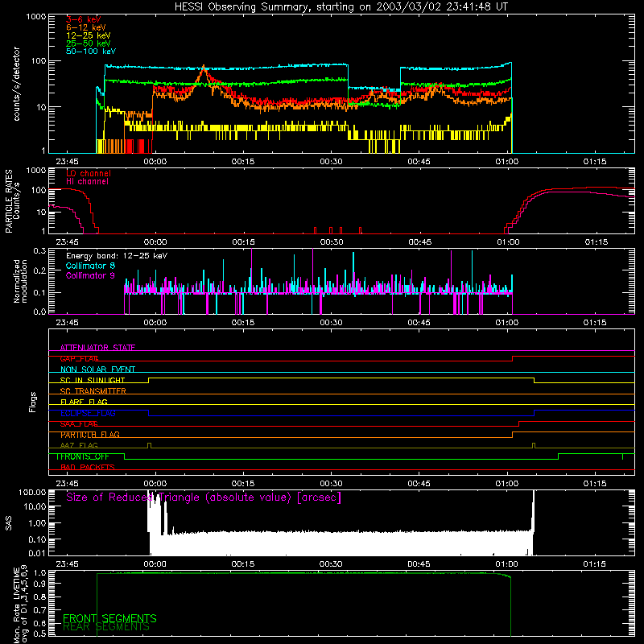Select the 25-50 keV legend label

(89, 43)
